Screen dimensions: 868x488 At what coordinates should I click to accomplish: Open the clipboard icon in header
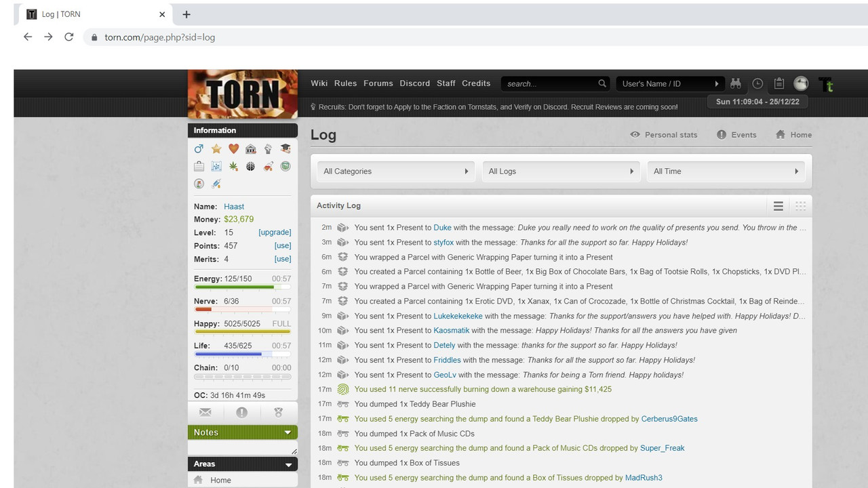779,83
